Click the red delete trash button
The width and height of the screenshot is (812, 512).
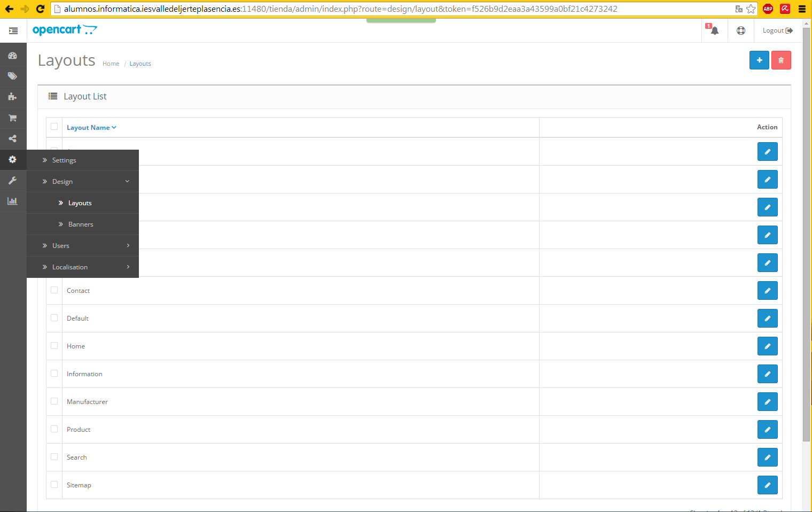pos(780,60)
